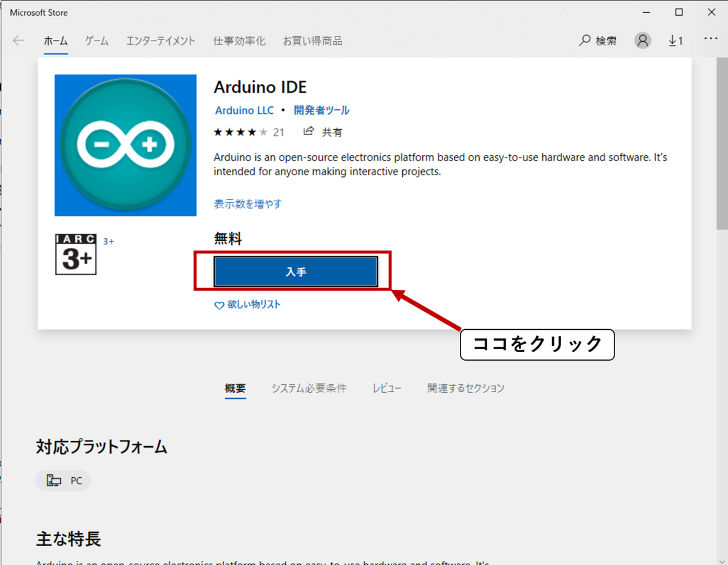Screen dimensions: 728x565
Task: Click the PC platform chip
Action: coord(63,481)
